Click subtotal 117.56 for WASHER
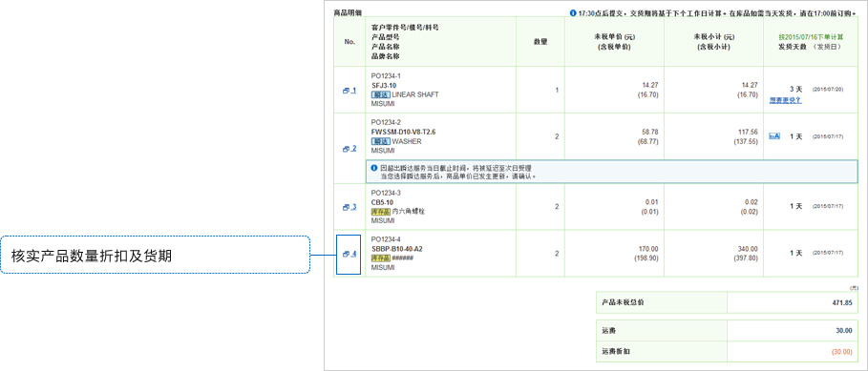This screenshot has height=371, width=868. click(748, 132)
